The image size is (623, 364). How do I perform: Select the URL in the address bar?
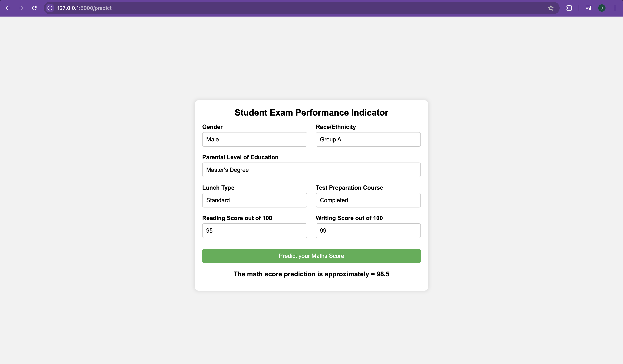(84, 8)
